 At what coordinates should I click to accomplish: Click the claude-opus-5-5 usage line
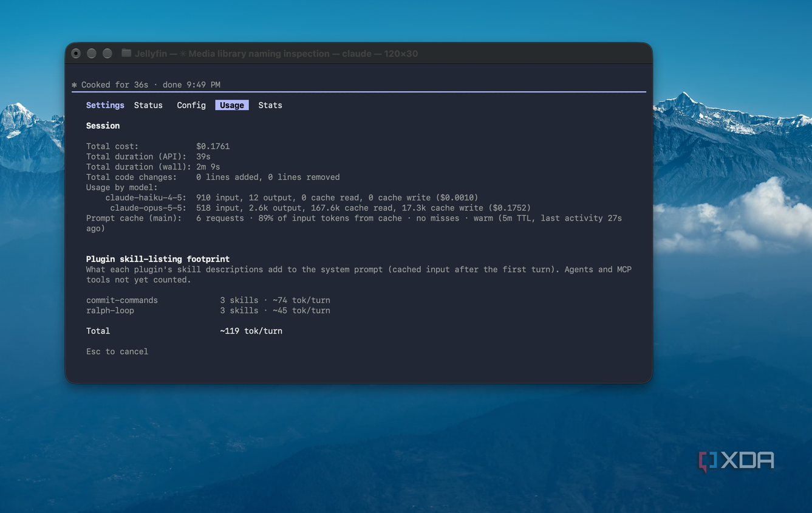320,208
